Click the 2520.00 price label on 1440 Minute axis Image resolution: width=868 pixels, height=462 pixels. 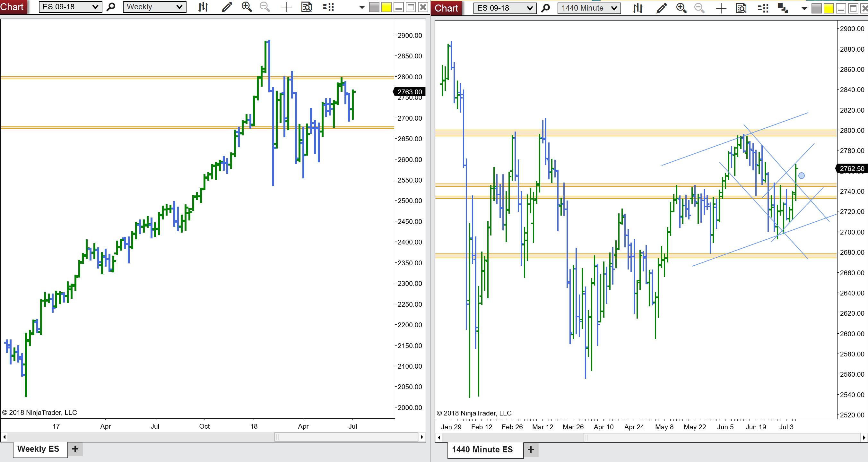(x=852, y=415)
